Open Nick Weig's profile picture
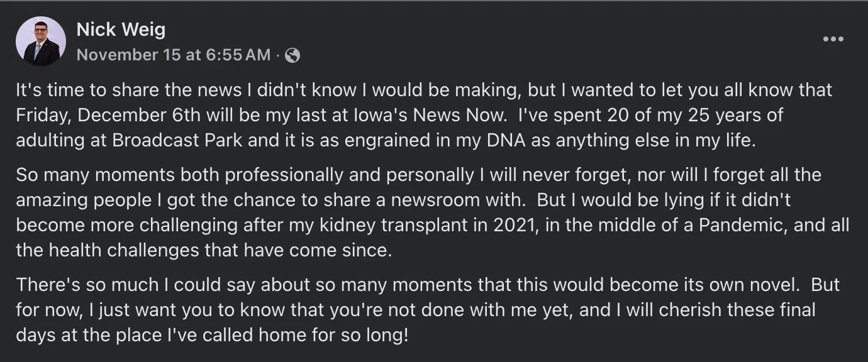 (41, 41)
